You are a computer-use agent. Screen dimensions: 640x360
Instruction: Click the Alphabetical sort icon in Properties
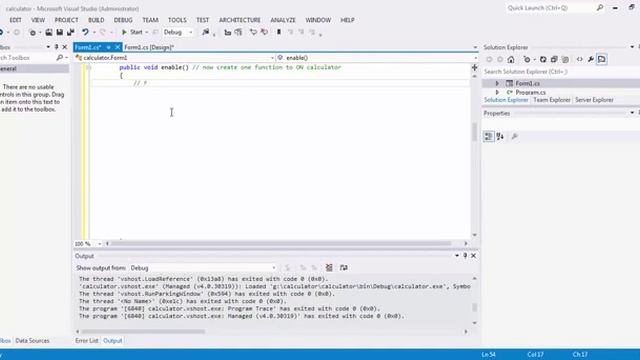(500, 136)
